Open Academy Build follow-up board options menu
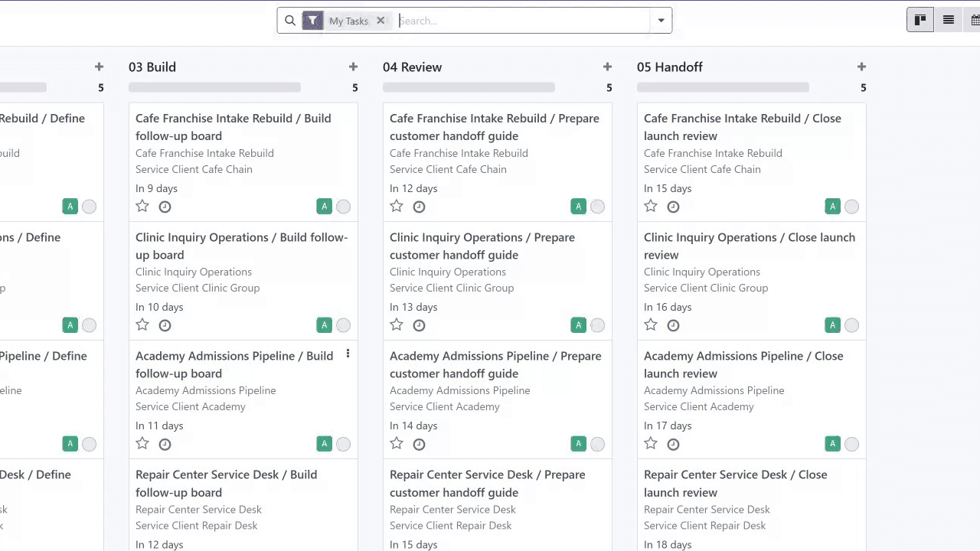Viewport: 980px width, 551px height. click(348, 354)
